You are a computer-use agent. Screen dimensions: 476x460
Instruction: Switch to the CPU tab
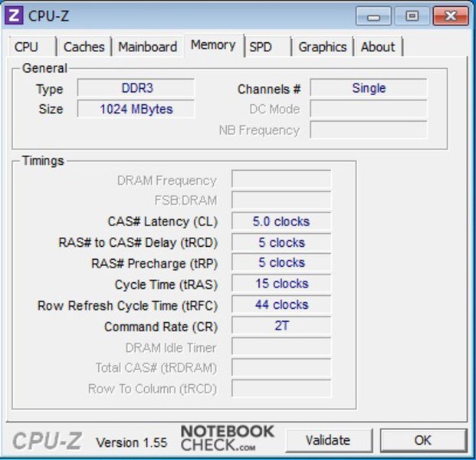[32, 47]
